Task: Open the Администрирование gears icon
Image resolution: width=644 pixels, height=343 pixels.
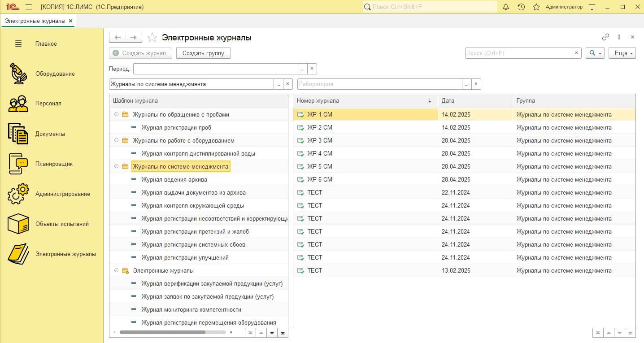Action: (18, 194)
